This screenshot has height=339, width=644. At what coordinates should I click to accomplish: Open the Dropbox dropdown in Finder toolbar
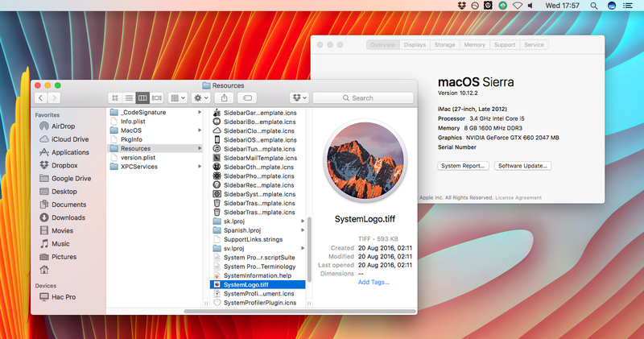[x=299, y=97]
